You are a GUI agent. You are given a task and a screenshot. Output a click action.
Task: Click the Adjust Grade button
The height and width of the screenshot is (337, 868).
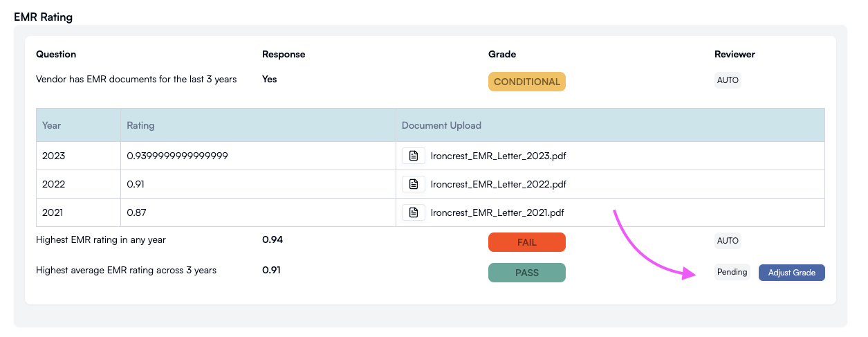tap(792, 273)
